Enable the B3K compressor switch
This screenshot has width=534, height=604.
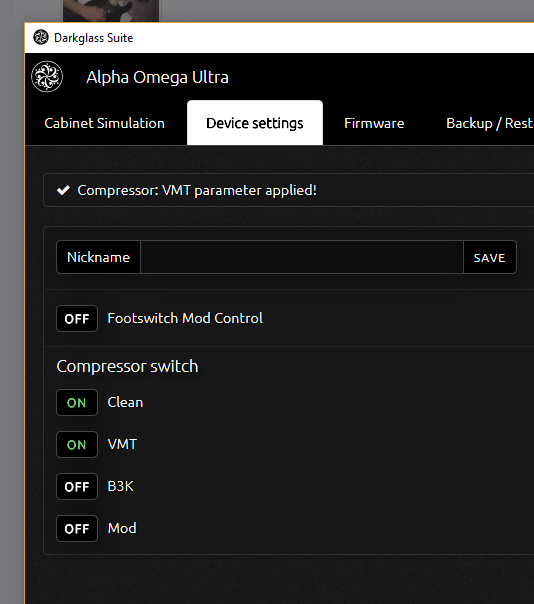click(77, 487)
